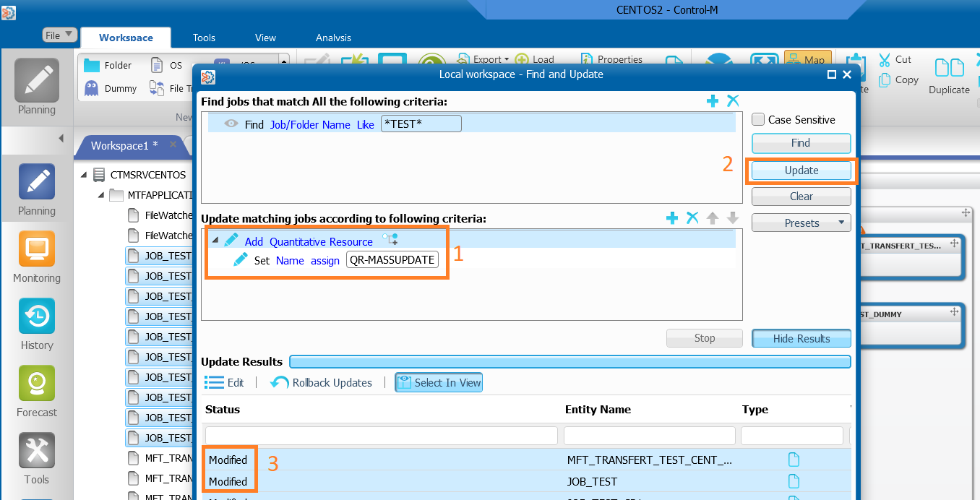The width and height of the screenshot is (980, 500).
Task: Add an OS job from ribbon
Action: pyautogui.click(x=166, y=65)
